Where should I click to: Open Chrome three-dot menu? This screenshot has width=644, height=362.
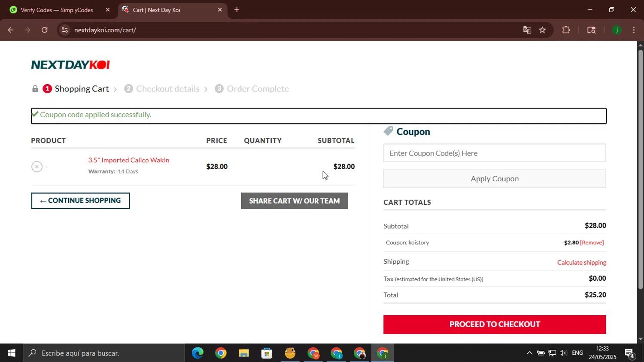(634, 30)
